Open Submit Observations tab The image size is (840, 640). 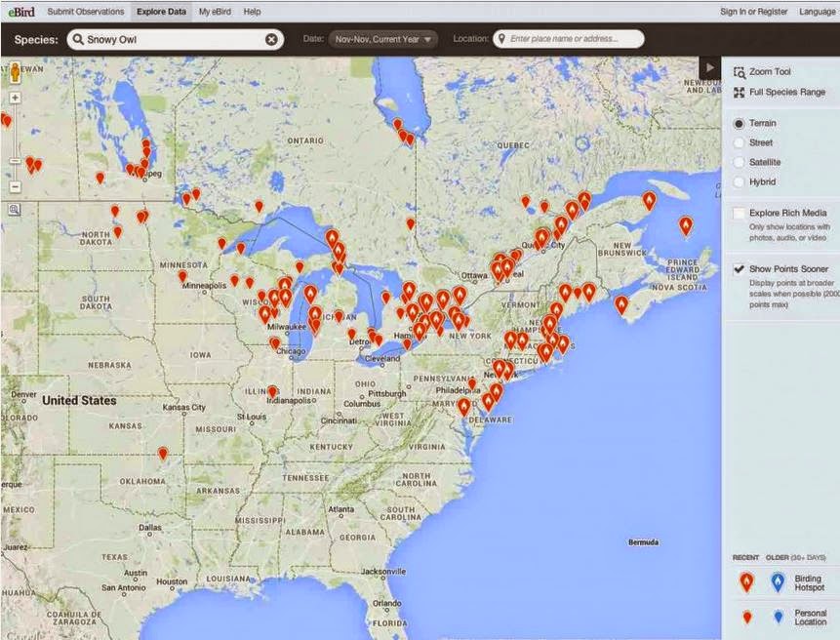[x=85, y=12]
